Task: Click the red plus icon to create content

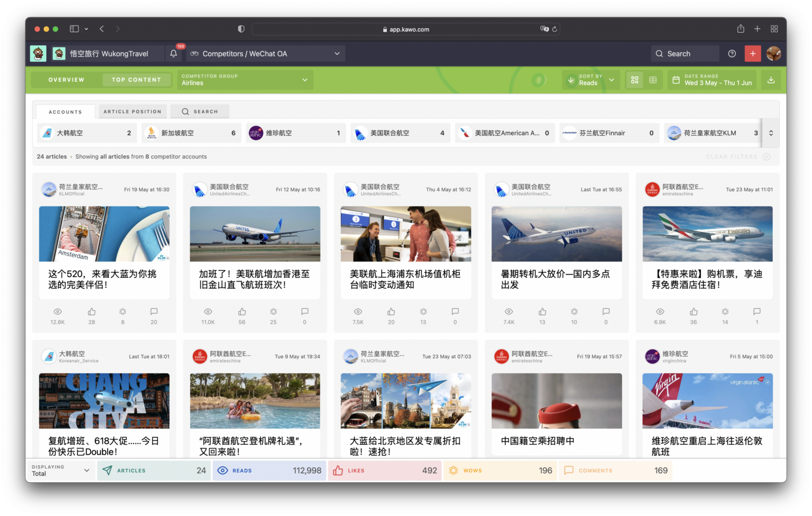Action: [x=752, y=53]
